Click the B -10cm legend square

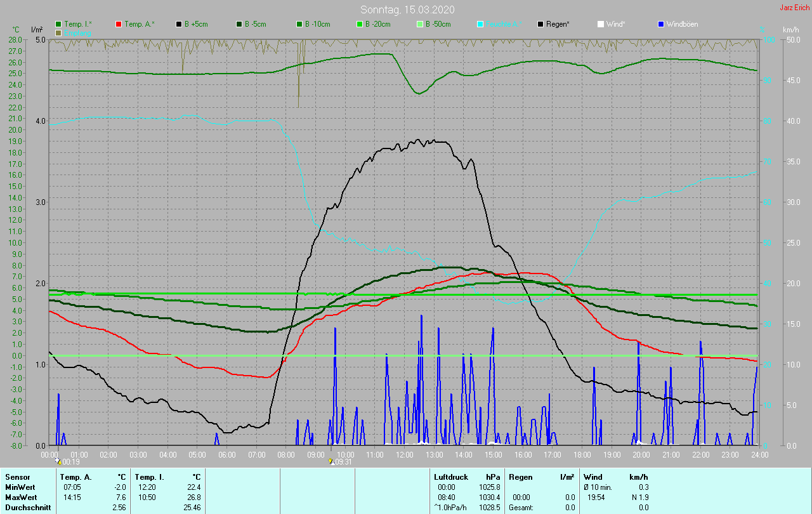pyautogui.click(x=299, y=24)
